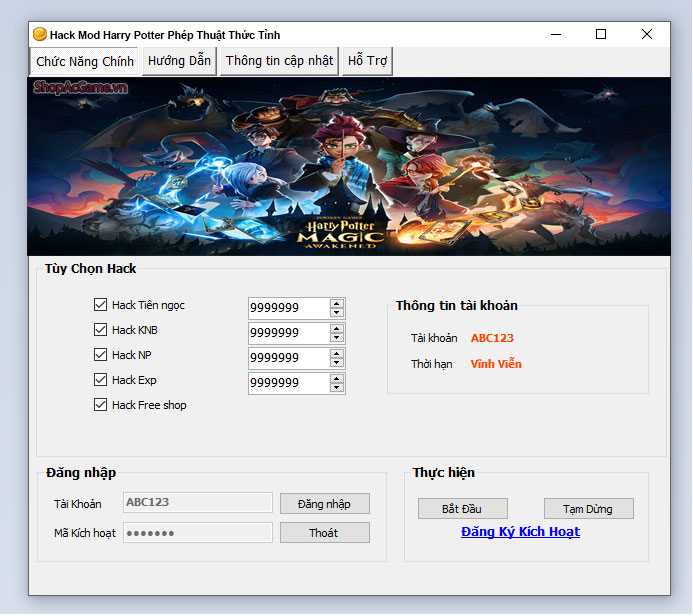Disable the Hack Exp checkbox

tap(100, 380)
